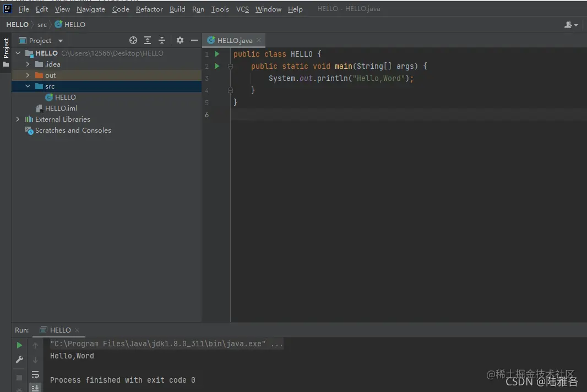Toggle scroll to end icon in console
Image resolution: width=587 pixels, height=392 pixels.
coord(35,388)
